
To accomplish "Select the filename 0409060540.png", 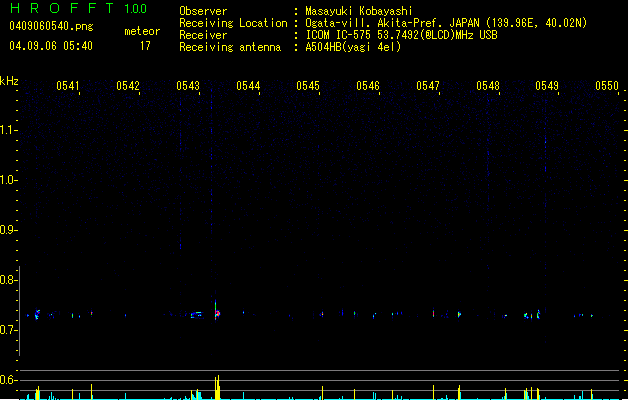I will click(x=51, y=26).
